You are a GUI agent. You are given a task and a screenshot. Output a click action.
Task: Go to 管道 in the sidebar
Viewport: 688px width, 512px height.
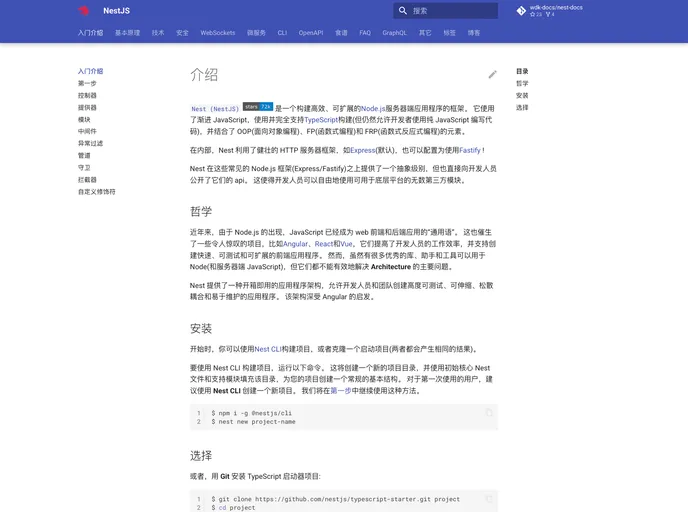[84, 155]
